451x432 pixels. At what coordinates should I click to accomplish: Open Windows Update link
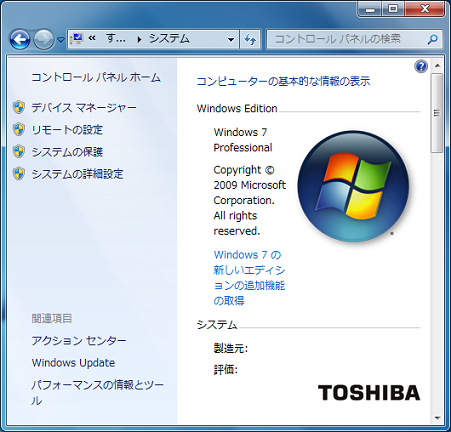coord(73,363)
